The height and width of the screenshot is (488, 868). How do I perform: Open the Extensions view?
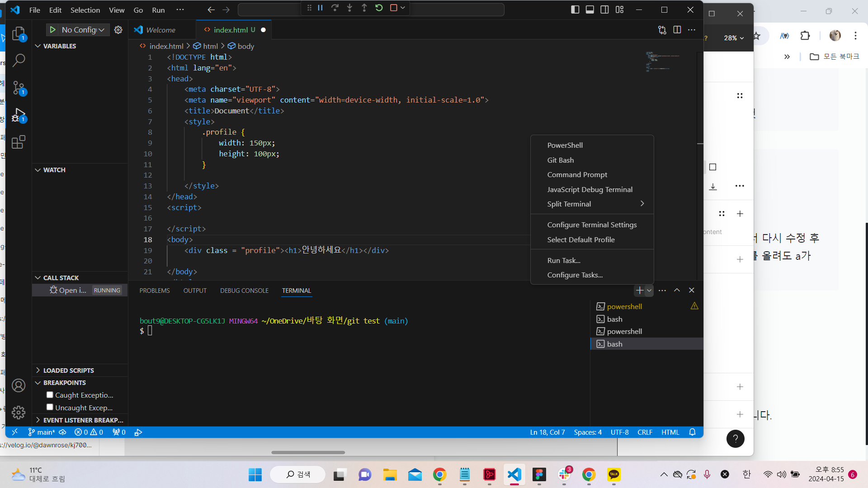pos(19,142)
